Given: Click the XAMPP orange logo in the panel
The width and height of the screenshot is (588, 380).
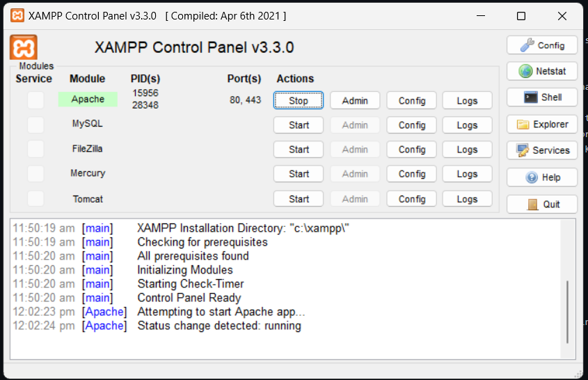Looking at the screenshot, I should (23, 47).
